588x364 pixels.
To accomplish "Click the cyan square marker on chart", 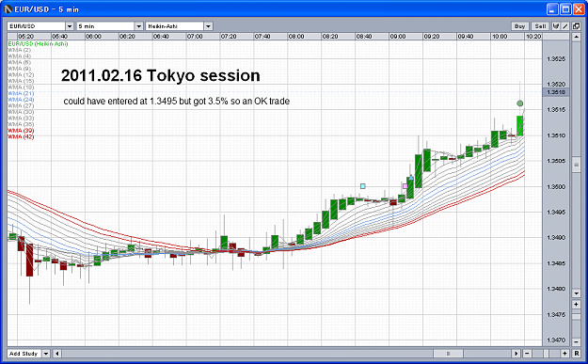I will tap(362, 186).
